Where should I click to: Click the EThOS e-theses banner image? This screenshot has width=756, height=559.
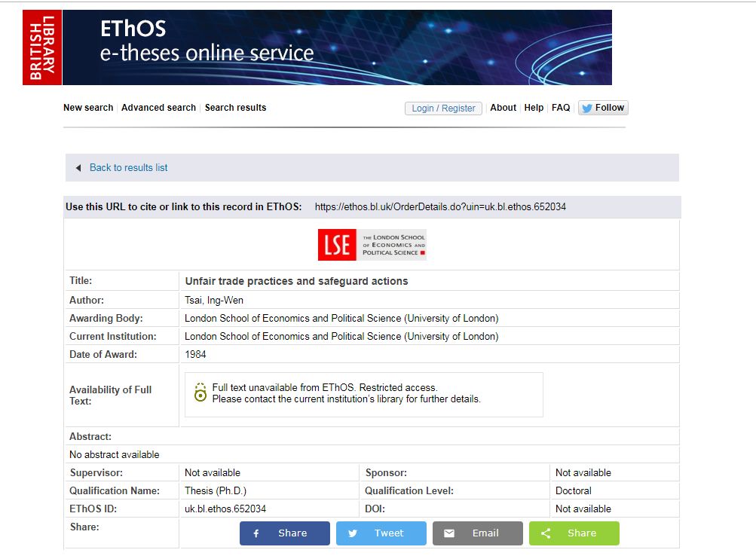point(337,47)
